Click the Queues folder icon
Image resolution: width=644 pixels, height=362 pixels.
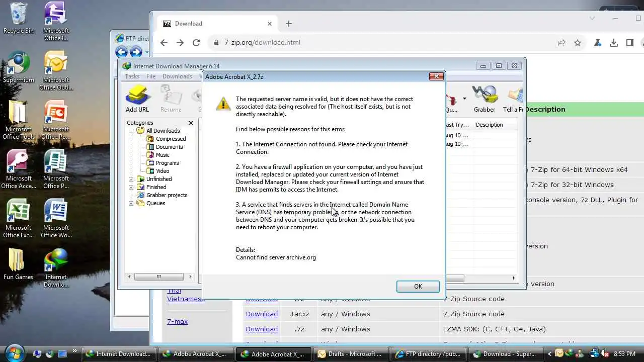click(x=140, y=203)
